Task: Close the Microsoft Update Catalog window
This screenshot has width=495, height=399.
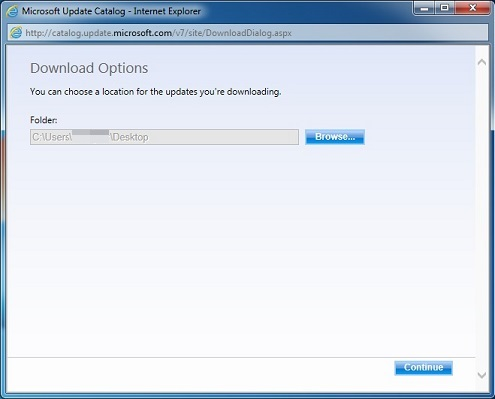Action: (472, 8)
